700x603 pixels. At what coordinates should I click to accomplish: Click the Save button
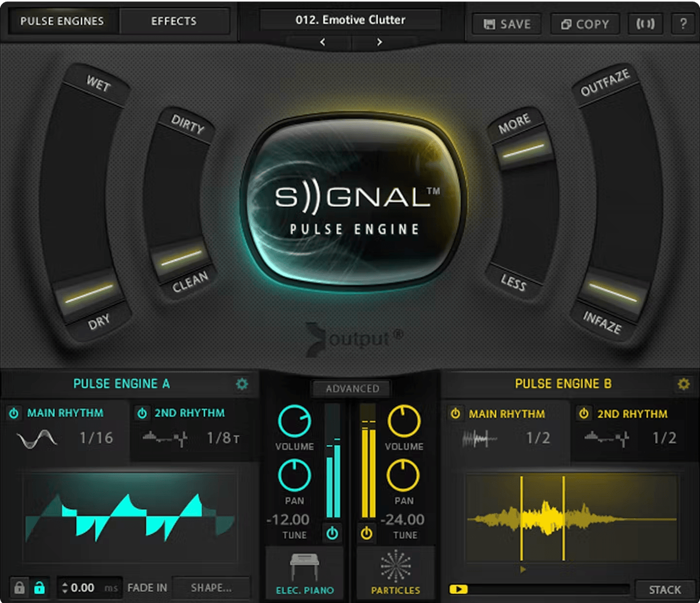pos(507,24)
